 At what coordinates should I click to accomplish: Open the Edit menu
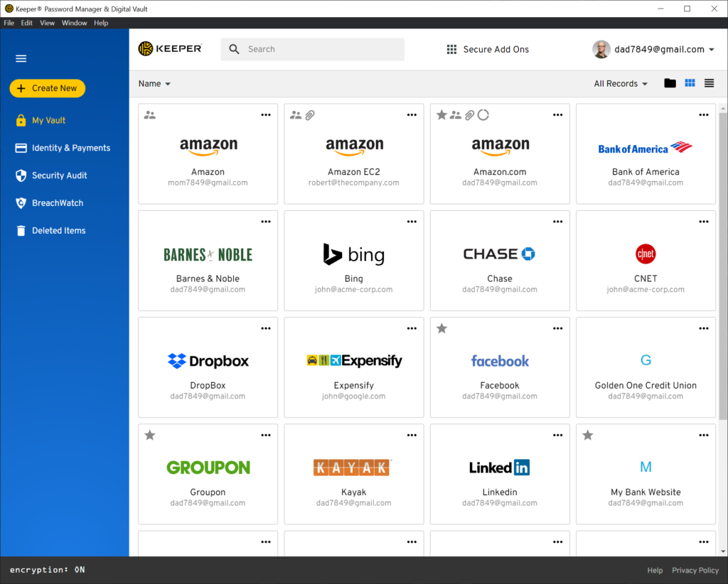26,23
